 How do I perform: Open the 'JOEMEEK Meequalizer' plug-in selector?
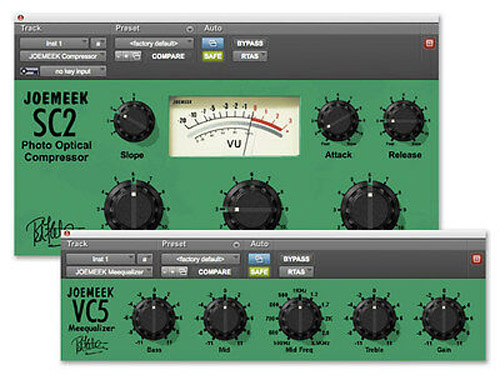[x=109, y=272]
